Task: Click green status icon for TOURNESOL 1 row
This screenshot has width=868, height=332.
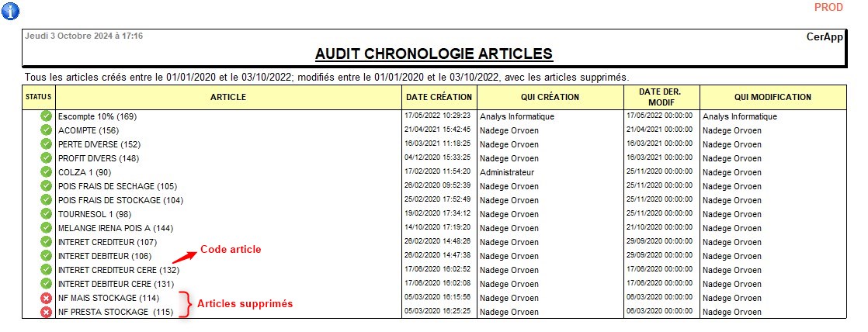Action: (46, 214)
